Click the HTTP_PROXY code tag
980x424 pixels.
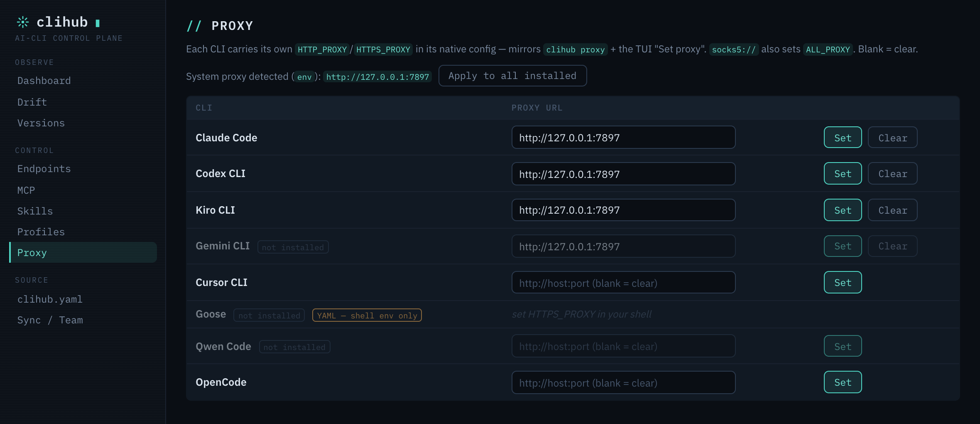322,49
